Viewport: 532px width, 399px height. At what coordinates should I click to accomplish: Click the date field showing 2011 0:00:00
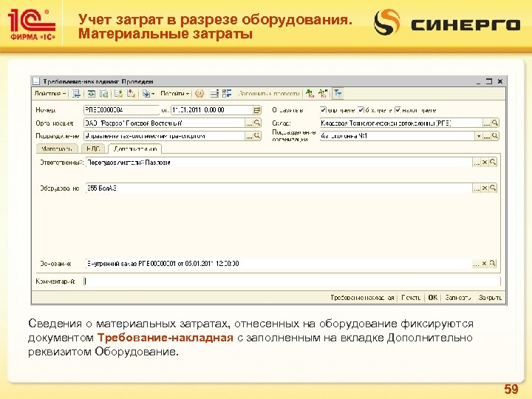[212, 110]
